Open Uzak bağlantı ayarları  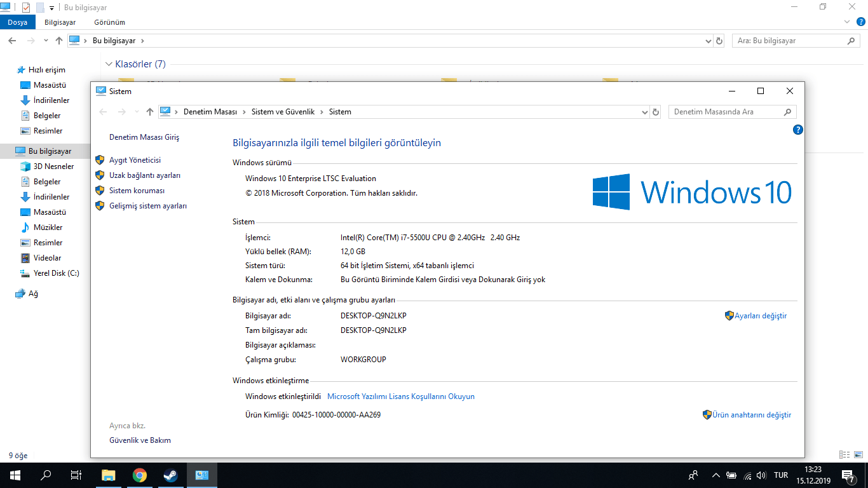click(145, 175)
